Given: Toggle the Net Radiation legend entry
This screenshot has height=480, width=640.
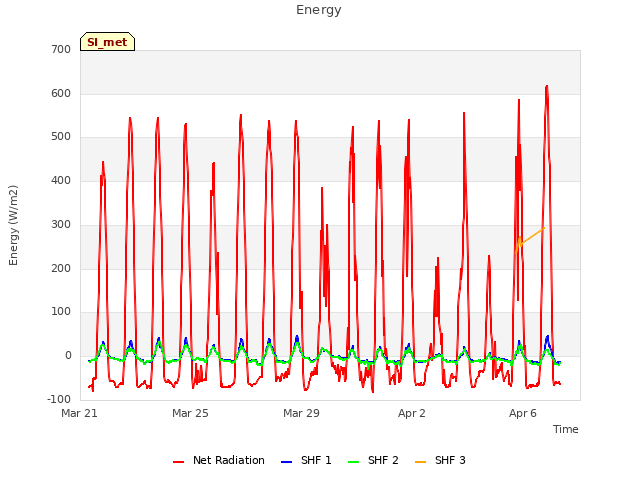Looking at the screenshot, I should point(219,460).
